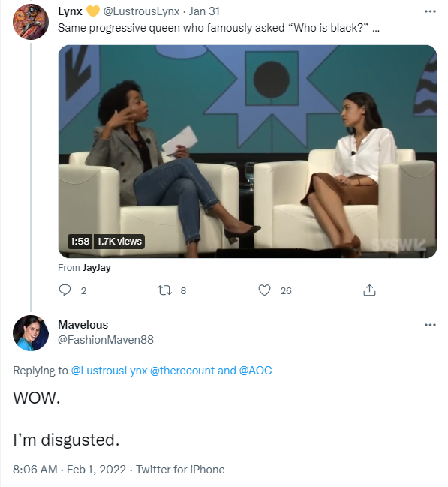Open the Lynx display name
This screenshot has width=448, height=487.
pos(70,11)
